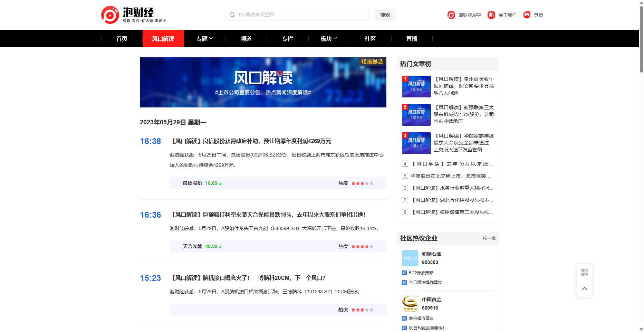
Task: Open the QR code floating icon
Action: coord(584,273)
